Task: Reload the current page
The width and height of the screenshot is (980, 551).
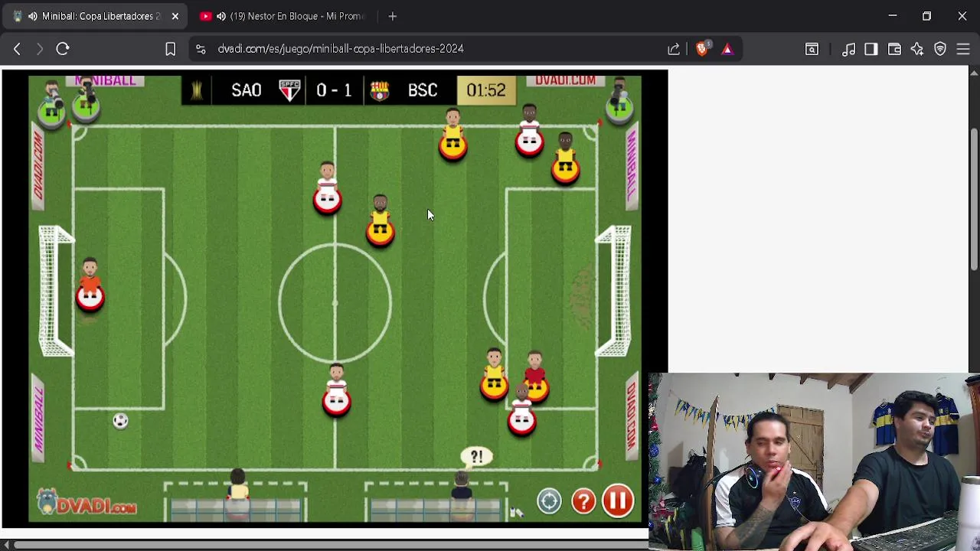Action: pyautogui.click(x=63, y=49)
